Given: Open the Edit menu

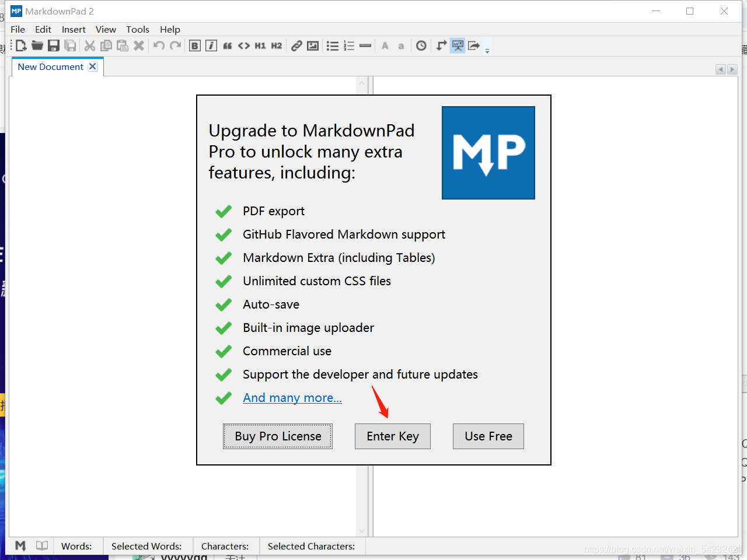Looking at the screenshot, I should click(43, 29).
